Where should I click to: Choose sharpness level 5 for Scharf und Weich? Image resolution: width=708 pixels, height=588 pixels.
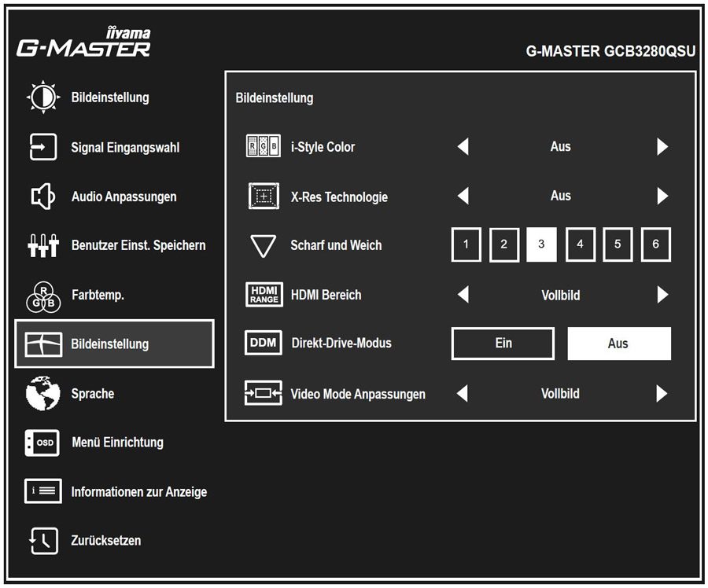pos(618,244)
